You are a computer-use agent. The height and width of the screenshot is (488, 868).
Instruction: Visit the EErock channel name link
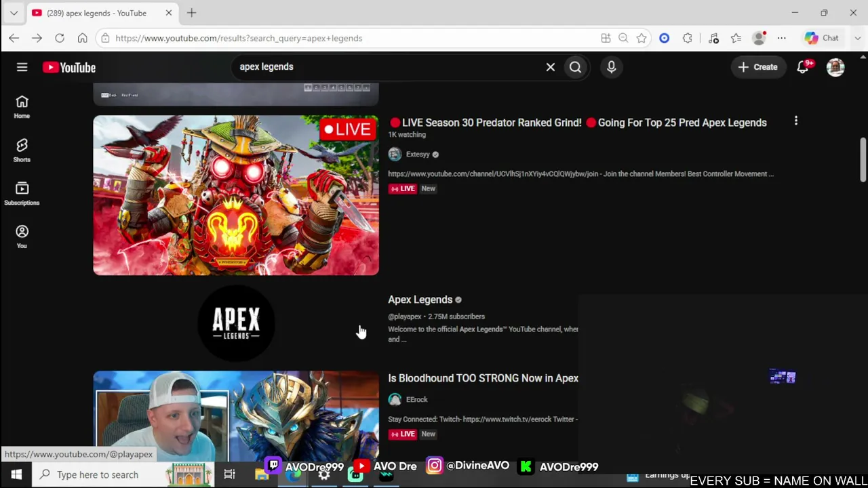pos(417,400)
